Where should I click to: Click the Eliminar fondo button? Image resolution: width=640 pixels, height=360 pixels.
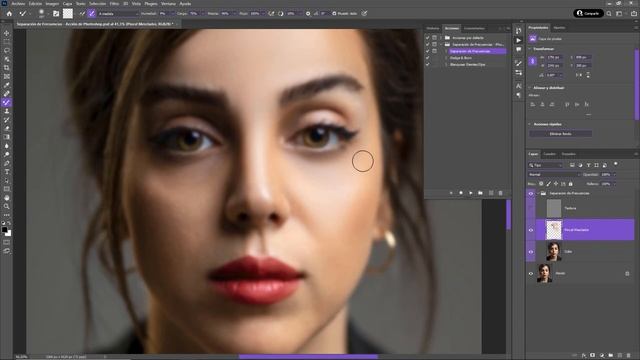tap(560, 134)
